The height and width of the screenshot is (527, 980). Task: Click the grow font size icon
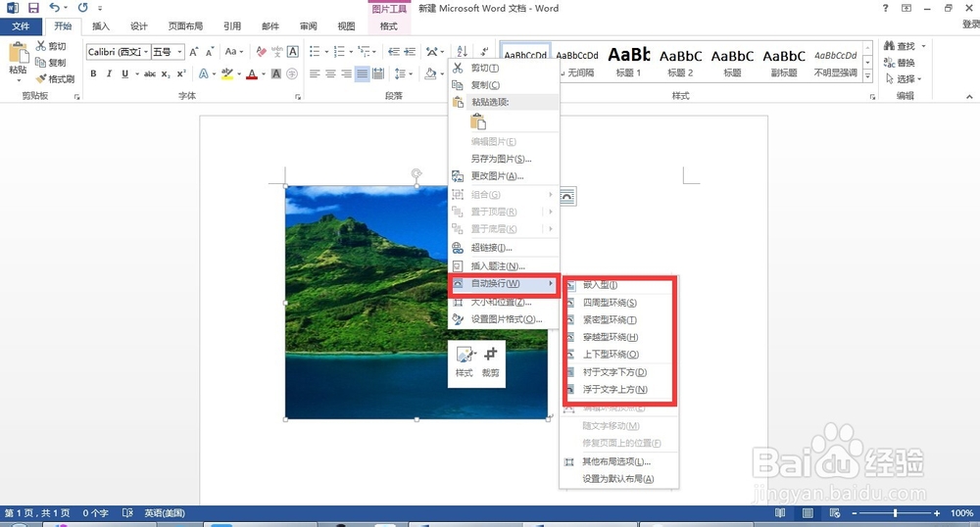pyautogui.click(x=194, y=52)
